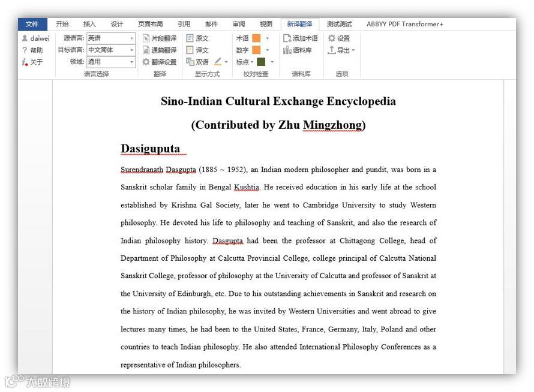Show 双语 bilingual view
Screen dimensions: 534x392
pos(197,62)
